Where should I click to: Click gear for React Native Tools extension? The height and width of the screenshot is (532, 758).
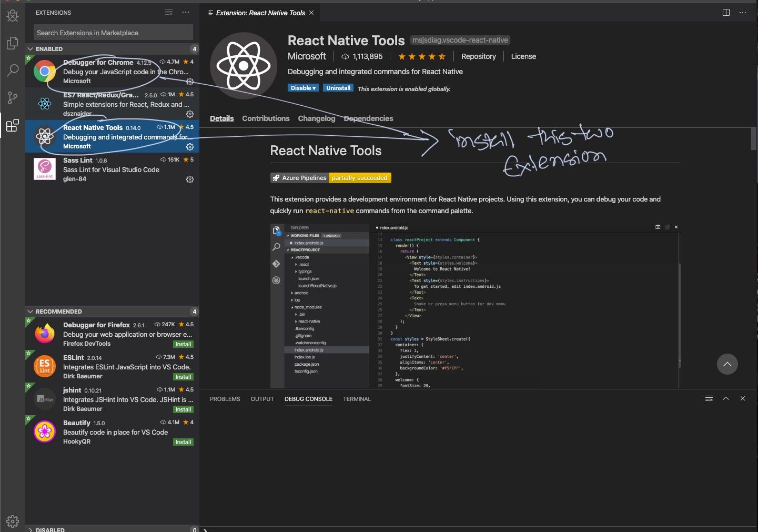point(190,147)
